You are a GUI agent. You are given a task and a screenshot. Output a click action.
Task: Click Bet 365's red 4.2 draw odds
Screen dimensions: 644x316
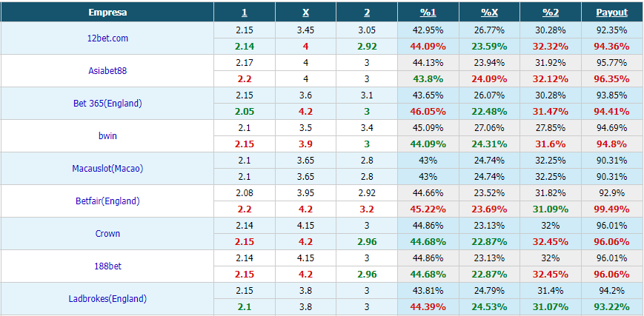click(305, 112)
